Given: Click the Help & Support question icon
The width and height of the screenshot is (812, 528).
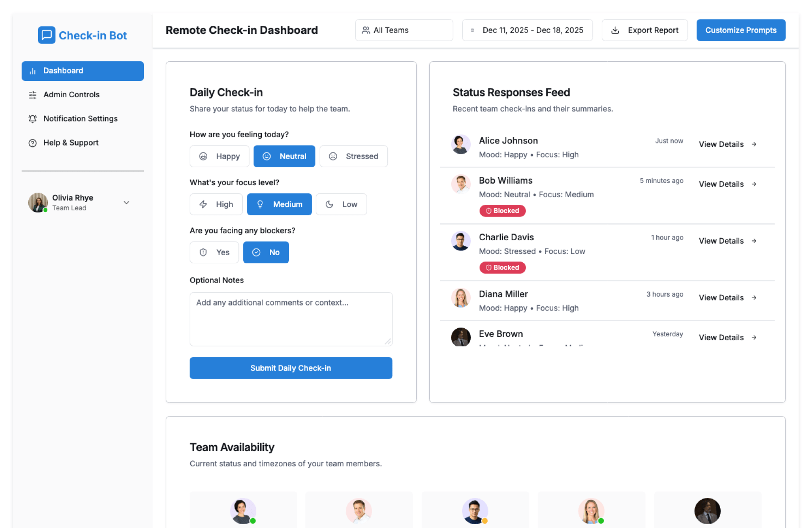Looking at the screenshot, I should tap(33, 143).
